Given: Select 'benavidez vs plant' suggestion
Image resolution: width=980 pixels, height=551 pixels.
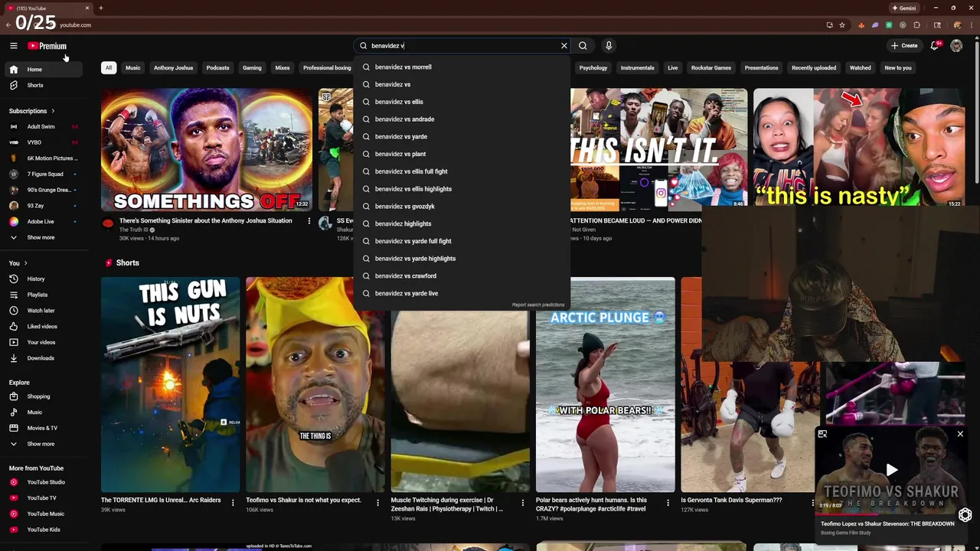Looking at the screenshot, I should click(462, 154).
